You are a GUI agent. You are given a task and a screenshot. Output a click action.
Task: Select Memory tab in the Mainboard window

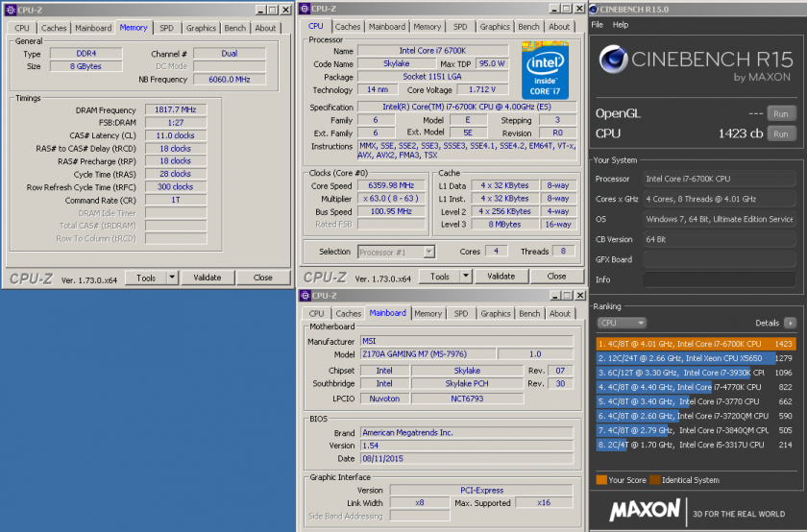[x=428, y=313]
